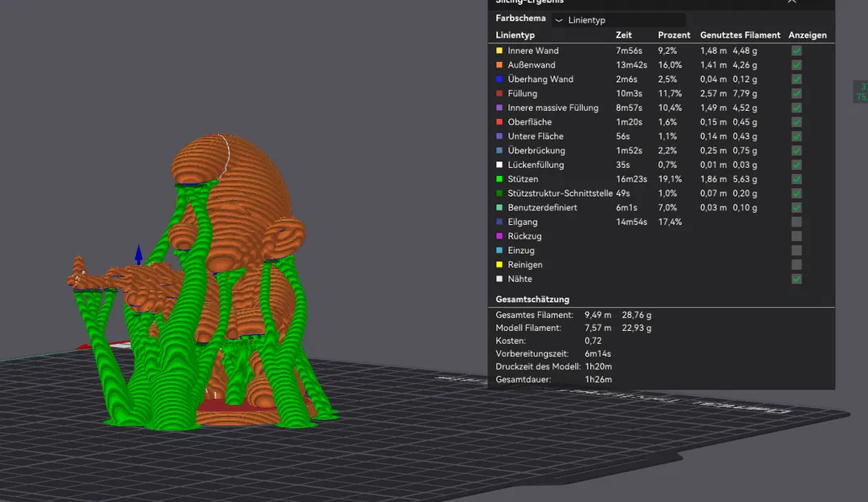Screen dimensions: 868x502
Task: Select the Eilgang percentage 17,4%
Action: pos(670,222)
